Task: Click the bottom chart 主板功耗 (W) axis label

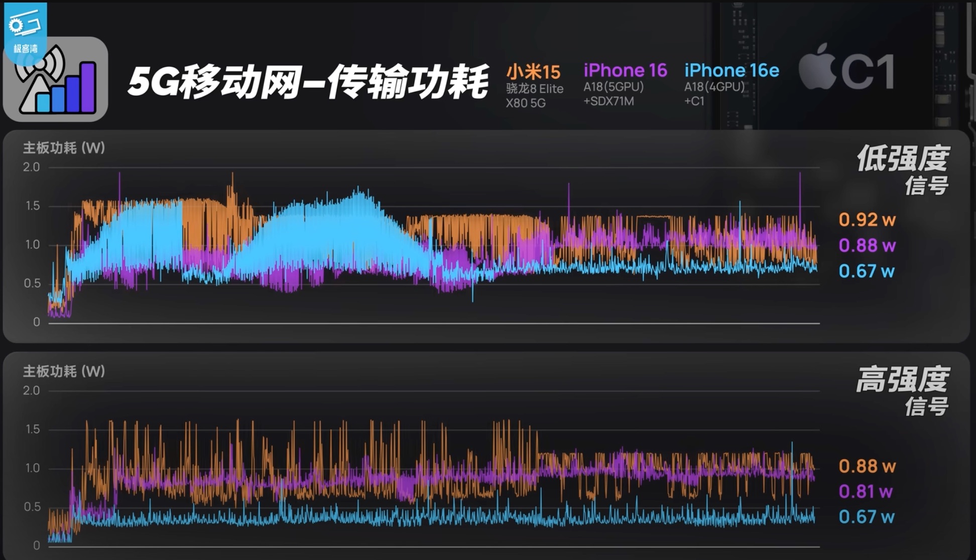Action: (x=64, y=371)
